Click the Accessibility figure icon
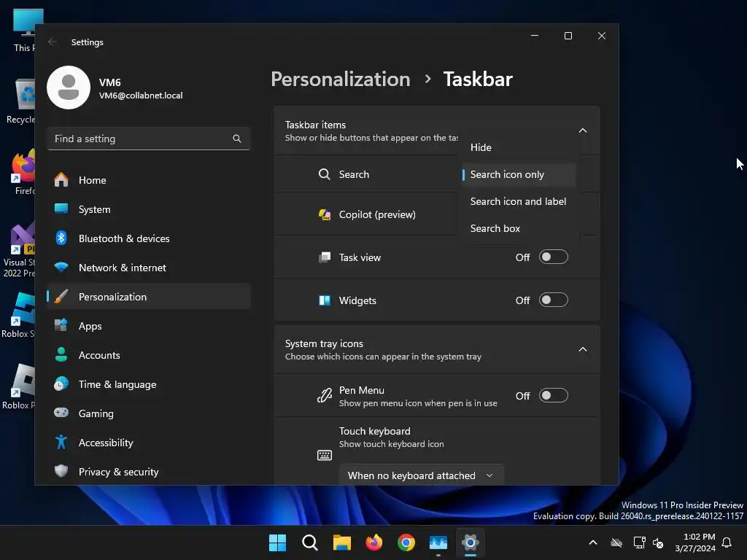Image resolution: width=747 pixels, height=560 pixels. pyautogui.click(x=61, y=442)
